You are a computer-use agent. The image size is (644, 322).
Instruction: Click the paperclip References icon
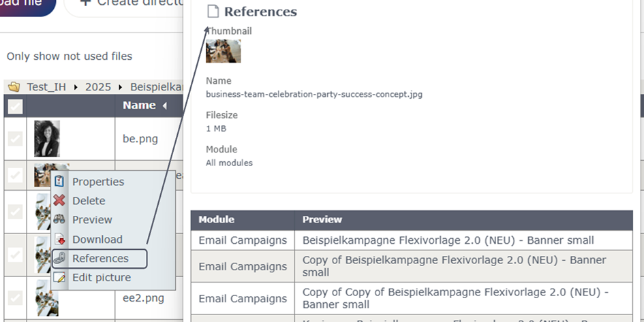pos(59,259)
